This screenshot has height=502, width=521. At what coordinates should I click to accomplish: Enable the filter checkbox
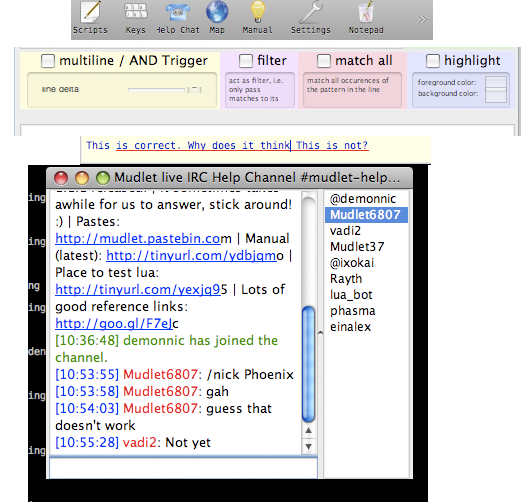246,61
